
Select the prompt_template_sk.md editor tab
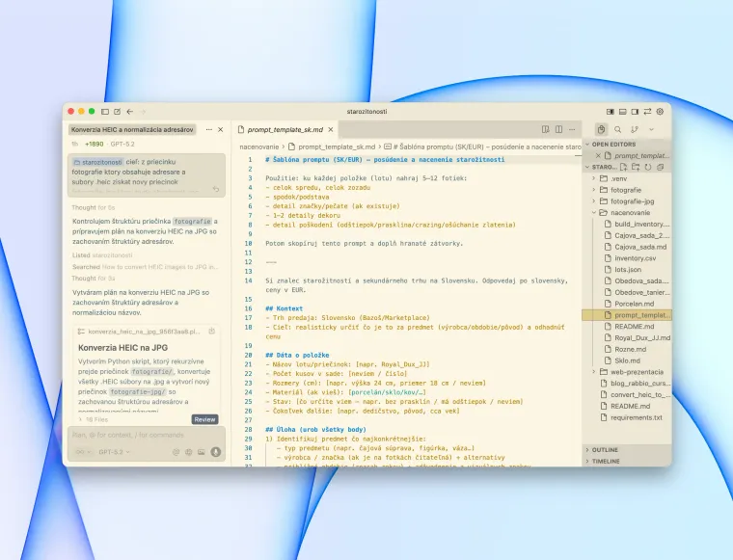coord(285,129)
